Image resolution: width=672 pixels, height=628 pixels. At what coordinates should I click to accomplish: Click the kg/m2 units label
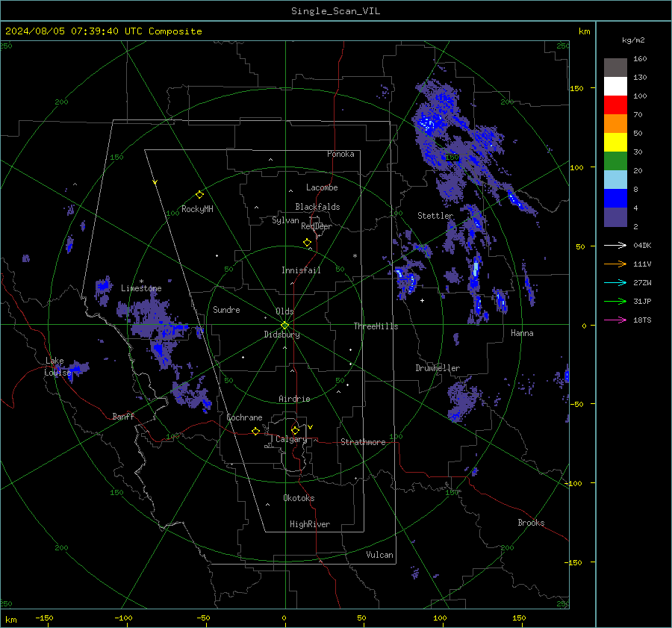633,40
